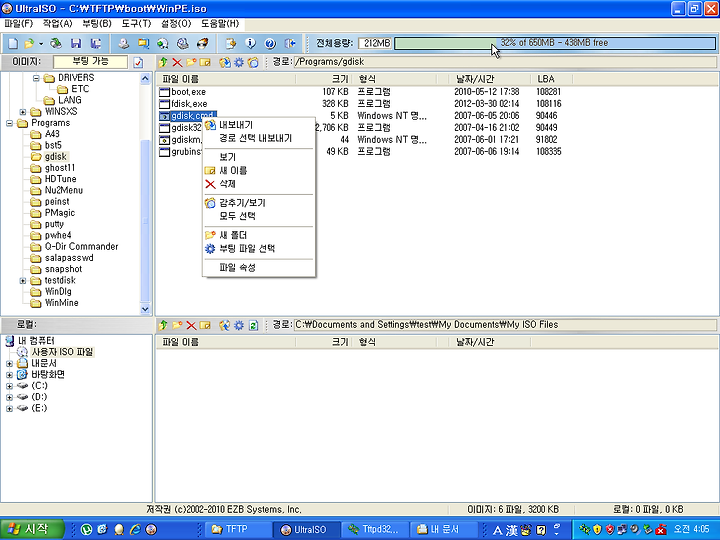Click the New image toolbar icon
Screen dimensions: 720x540
click(13, 44)
